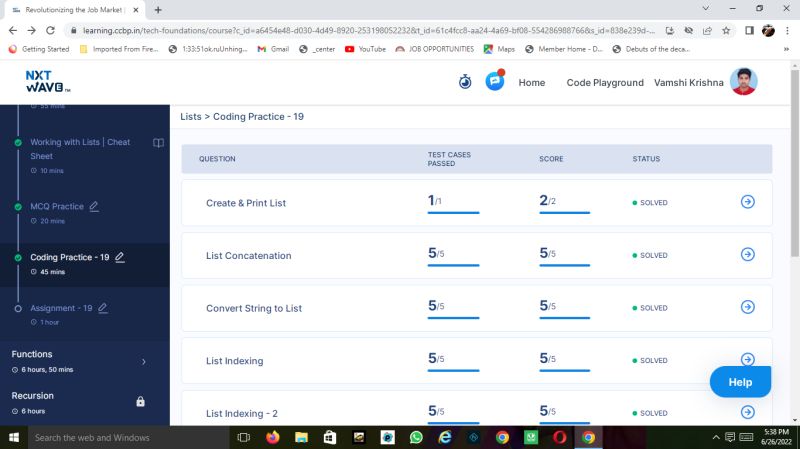The width and height of the screenshot is (800, 449).
Task: Click the blue Help button
Action: point(740,382)
